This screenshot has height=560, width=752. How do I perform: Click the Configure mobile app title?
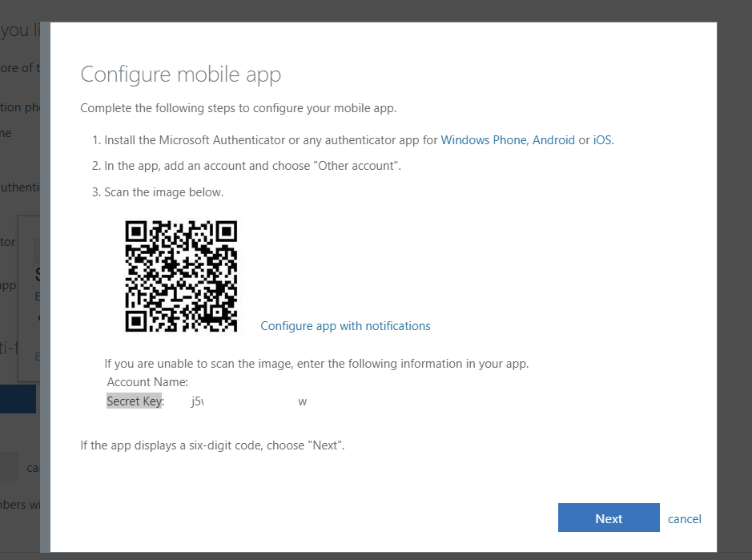[x=180, y=74]
